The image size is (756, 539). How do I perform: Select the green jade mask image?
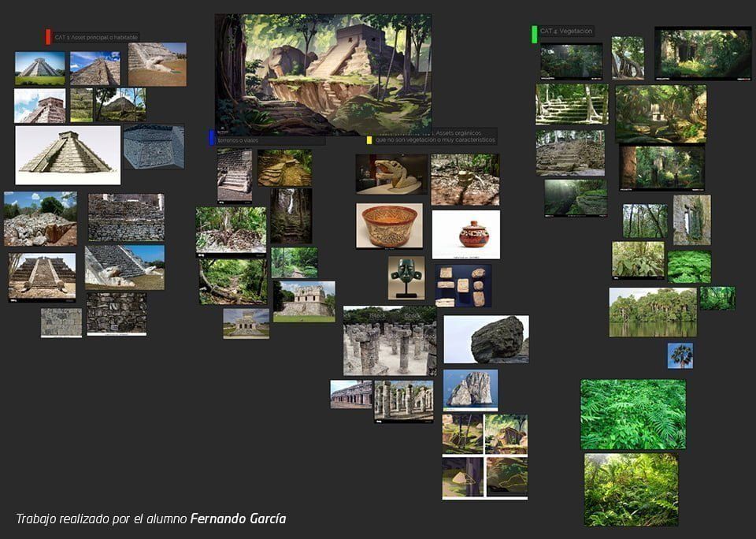coord(406,277)
